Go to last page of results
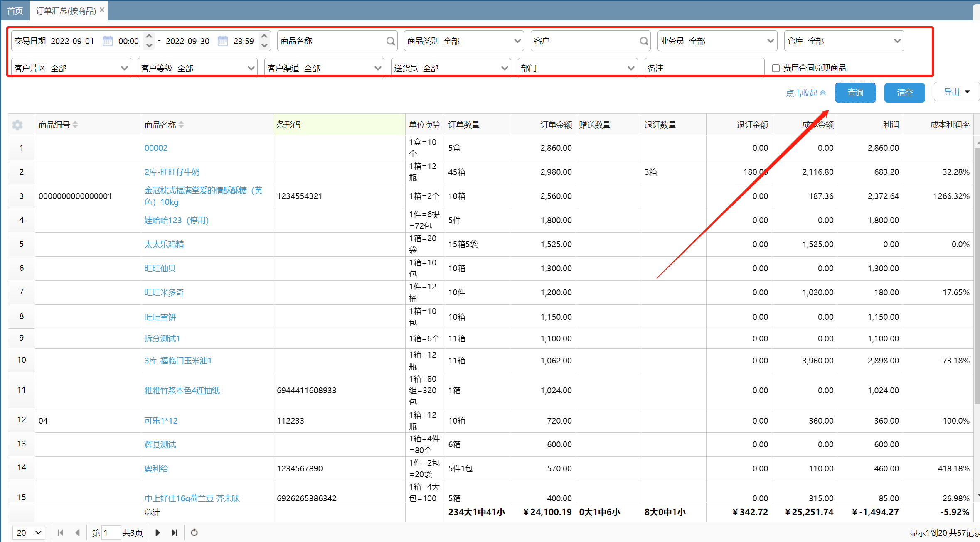This screenshot has width=980, height=542. (175, 532)
